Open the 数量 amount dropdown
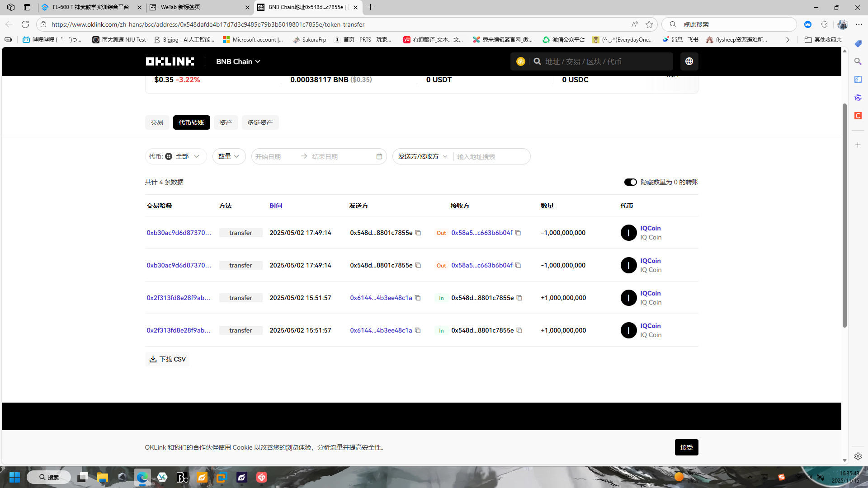This screenshot has width=868, height=488. (x=229, y=156)
